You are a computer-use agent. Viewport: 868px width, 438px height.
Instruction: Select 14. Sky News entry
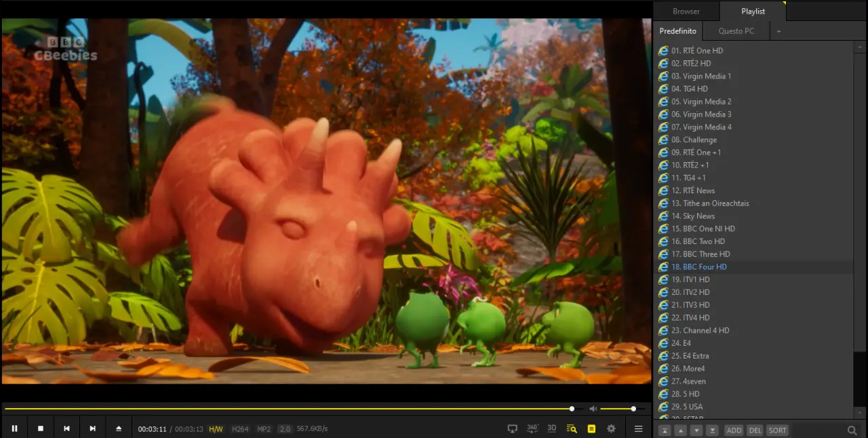point(754,216)
